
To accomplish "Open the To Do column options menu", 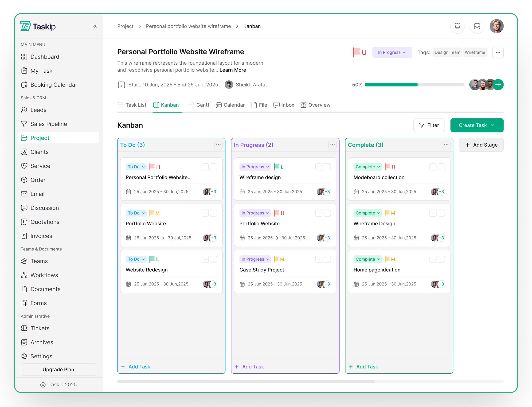I will [x=218, y=145].
